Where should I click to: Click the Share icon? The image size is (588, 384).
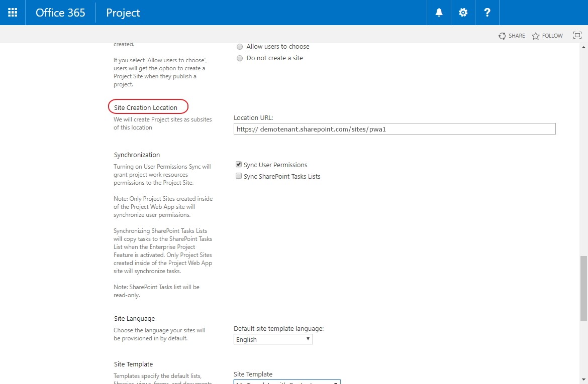[502, 36]
